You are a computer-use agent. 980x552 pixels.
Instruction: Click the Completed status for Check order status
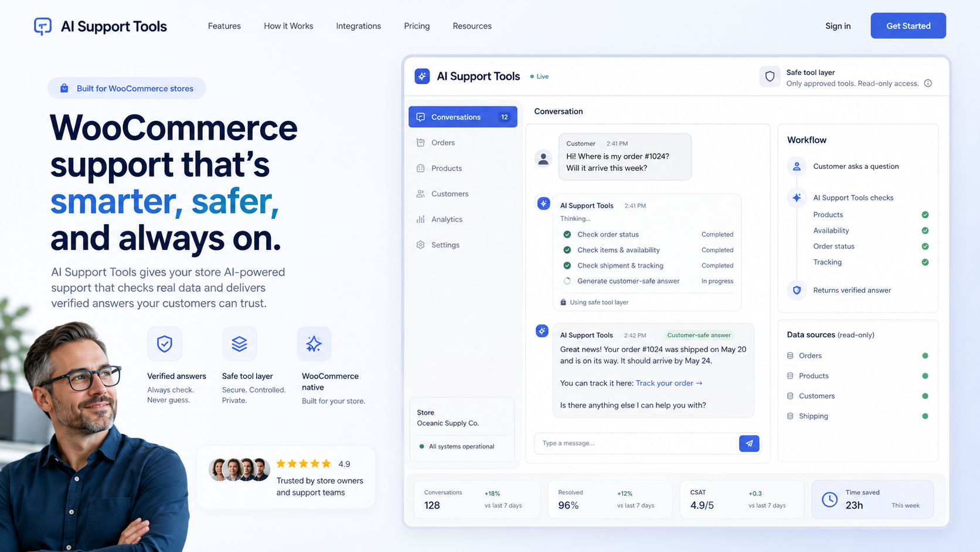point(717,234)
